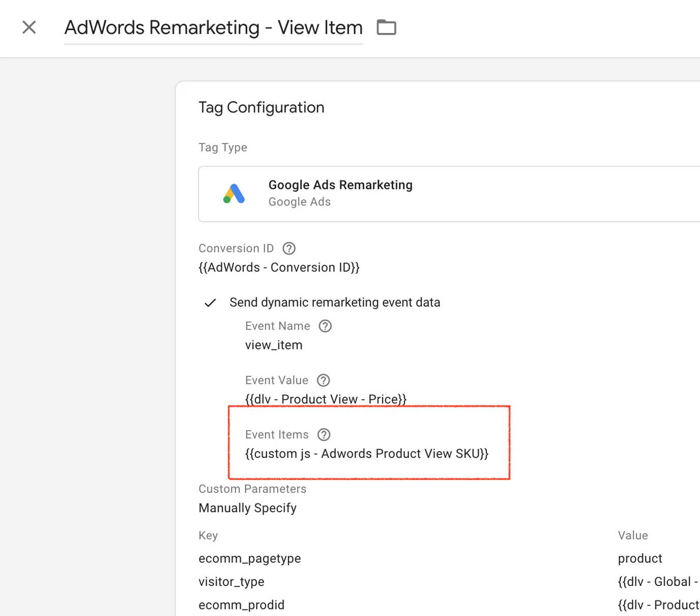Open help icon beside Conversion ID

click(x=289, y=248)
